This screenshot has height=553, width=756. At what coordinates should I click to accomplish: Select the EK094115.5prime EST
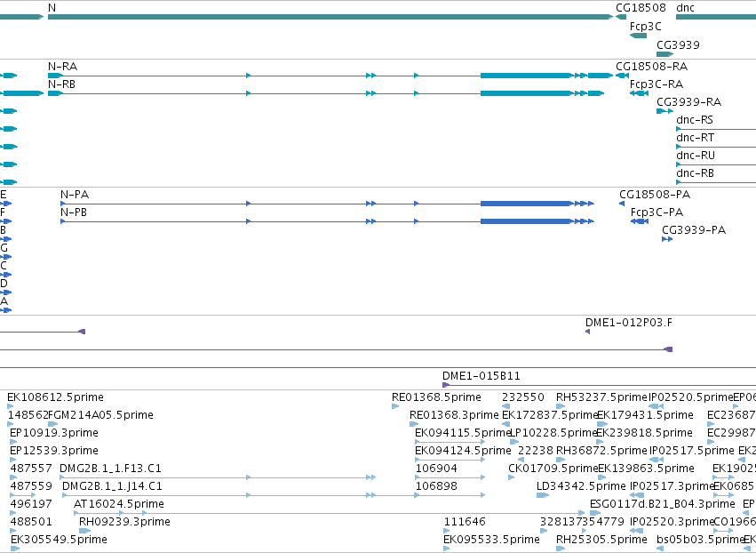coord(450,442)
